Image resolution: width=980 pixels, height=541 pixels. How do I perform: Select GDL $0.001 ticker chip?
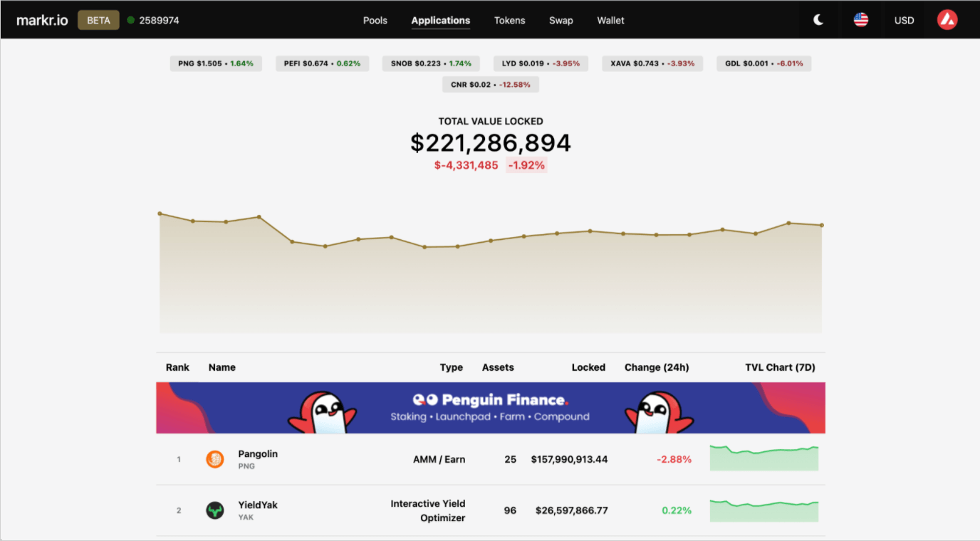pos(763,63)
